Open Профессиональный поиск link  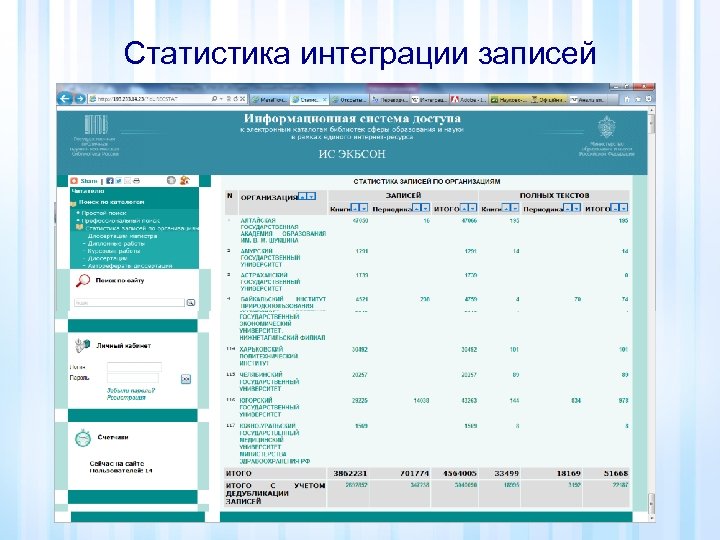tap(120, 221)
